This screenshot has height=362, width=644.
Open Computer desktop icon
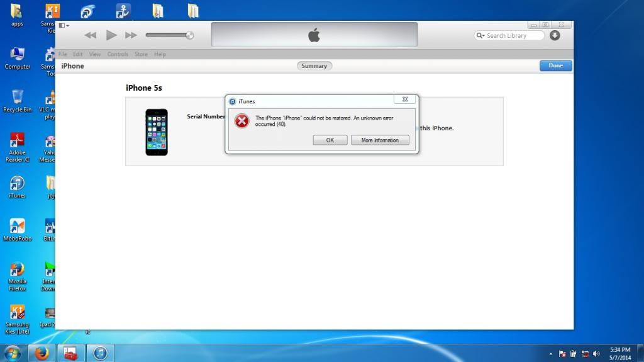tap(17, 59)
